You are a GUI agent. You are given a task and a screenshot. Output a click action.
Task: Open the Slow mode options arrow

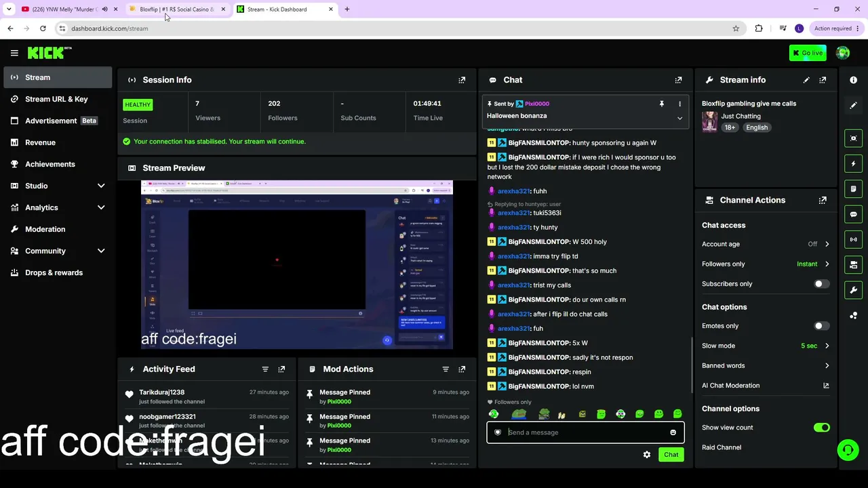coord(827,346)
